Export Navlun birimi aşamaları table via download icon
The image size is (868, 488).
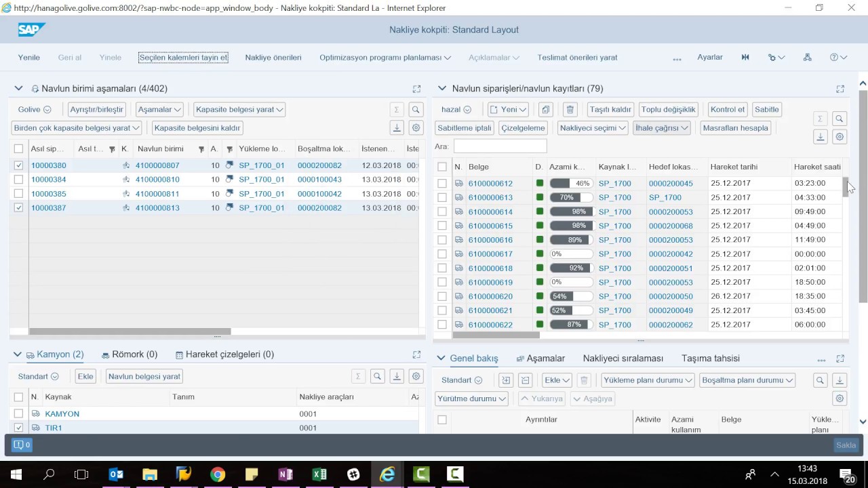(x=397, y=127)
